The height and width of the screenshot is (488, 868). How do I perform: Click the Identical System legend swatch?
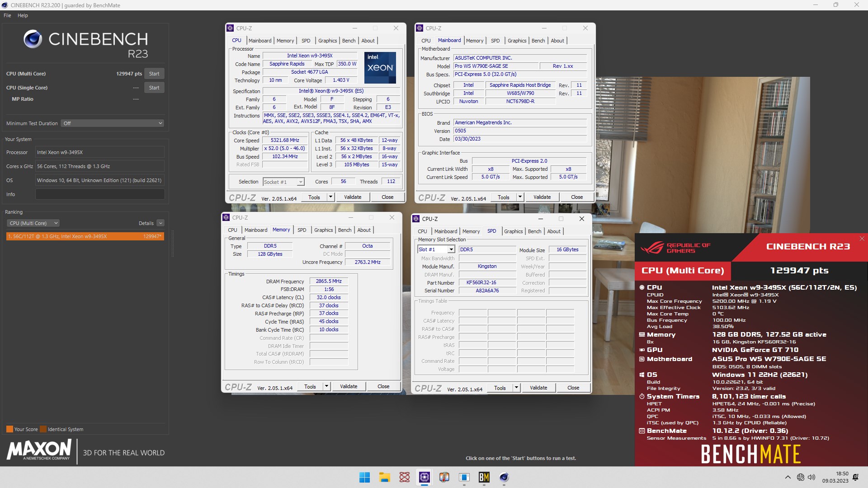tap(43, 429)
